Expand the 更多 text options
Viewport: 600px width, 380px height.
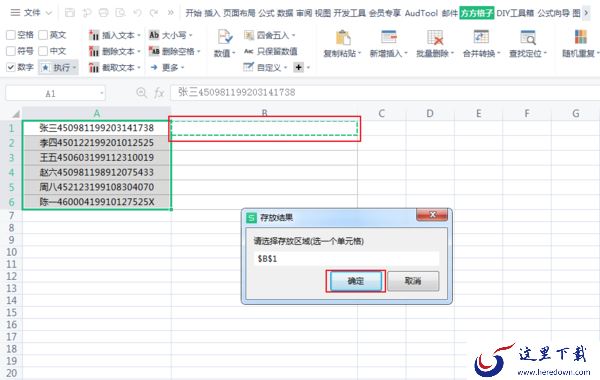(x=167, y=68)
